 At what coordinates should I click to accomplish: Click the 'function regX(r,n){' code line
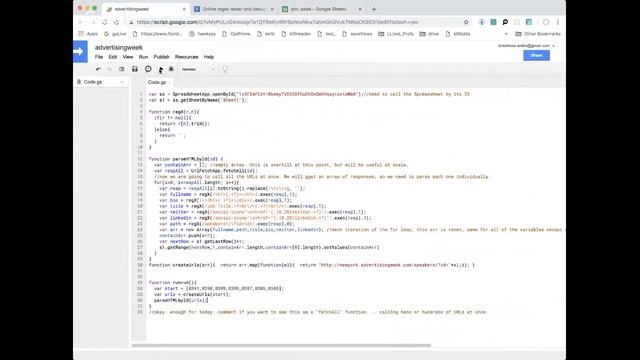click(x=174, y=112)
